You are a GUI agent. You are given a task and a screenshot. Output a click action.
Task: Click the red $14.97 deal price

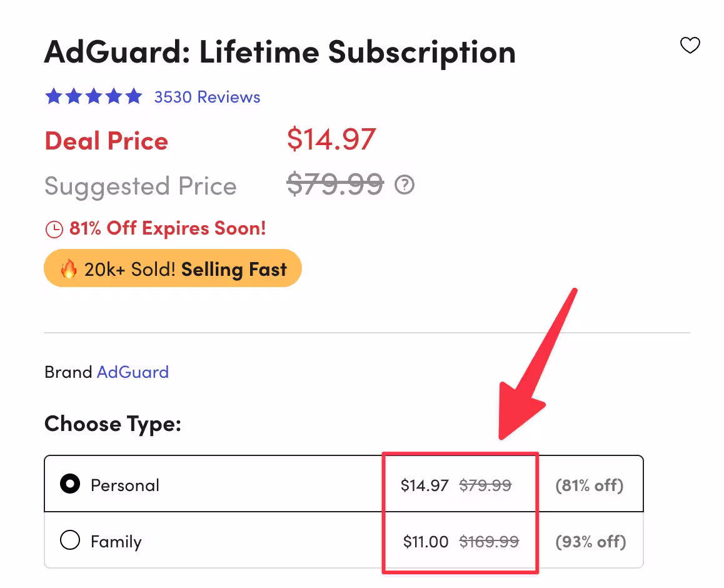pyautogui.click(x=331, y=139)
